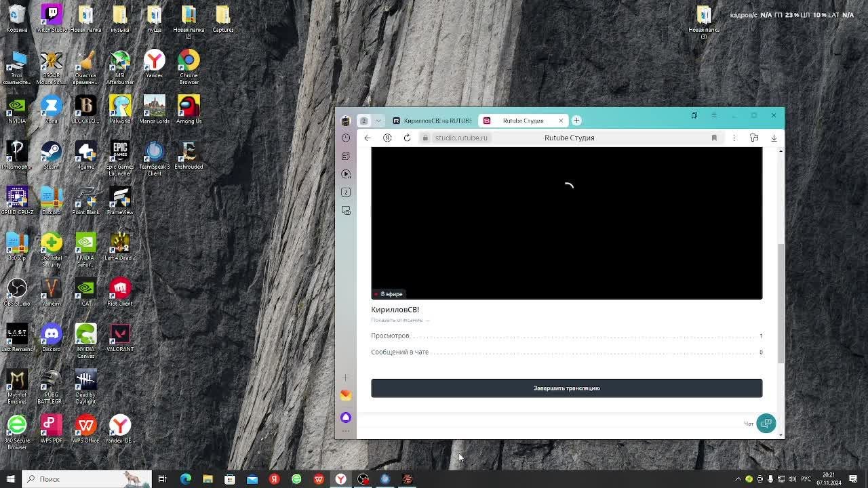The image size is (868, 488).
Task: Open Yandex Mail icon in browser sidebar
Action: click(346, 395)
